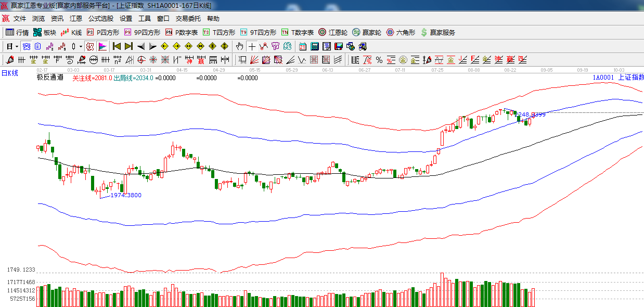Viewport: 644px width, 307px height.
Task: Expand the candlestick style dropdown arrow
Action: [81, 46]
